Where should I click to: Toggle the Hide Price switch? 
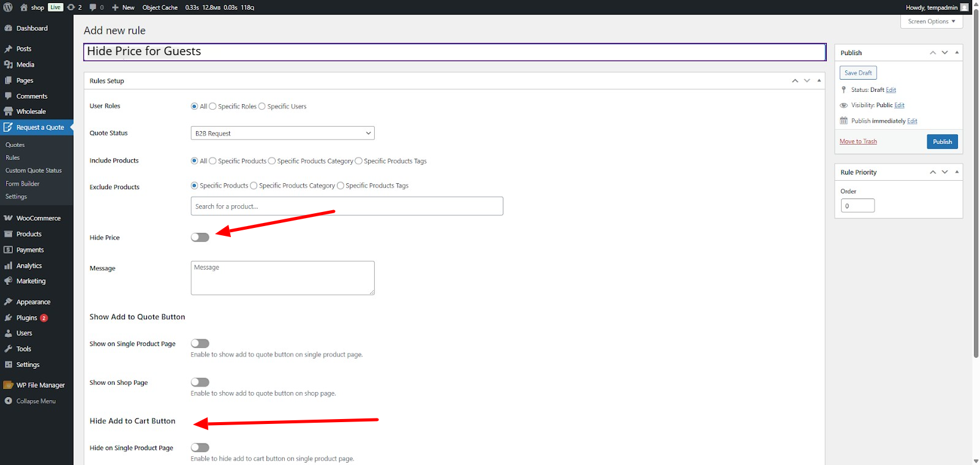click(x=200, y=238)
